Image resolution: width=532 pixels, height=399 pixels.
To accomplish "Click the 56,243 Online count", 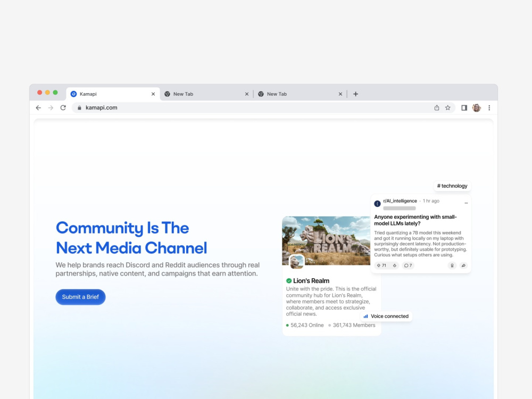I will click(x=305, y=325).
